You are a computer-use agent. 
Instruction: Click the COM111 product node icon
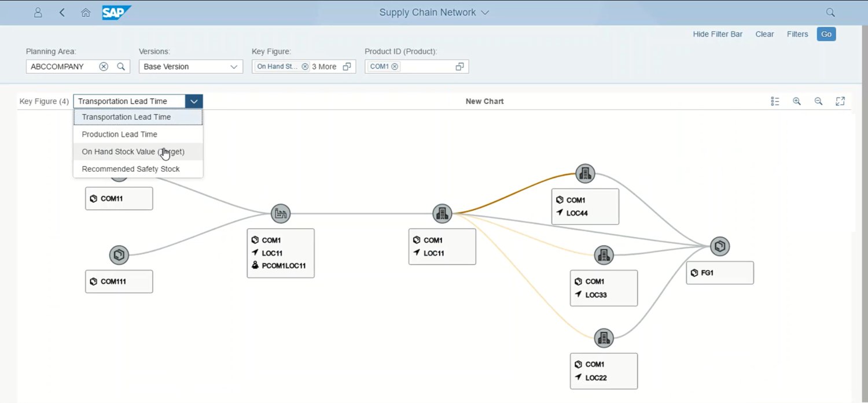pyautogui.click(x=119, y=254)
